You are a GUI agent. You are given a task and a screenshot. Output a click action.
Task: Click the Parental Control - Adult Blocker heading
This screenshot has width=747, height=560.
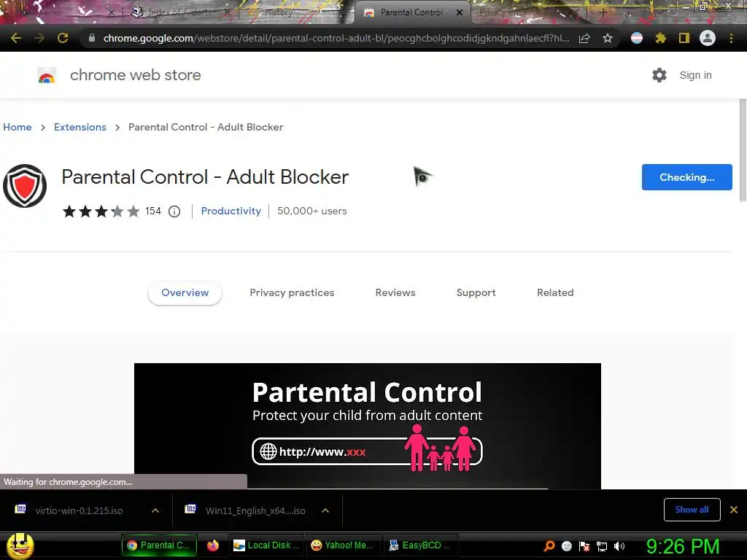pos(205,177)
